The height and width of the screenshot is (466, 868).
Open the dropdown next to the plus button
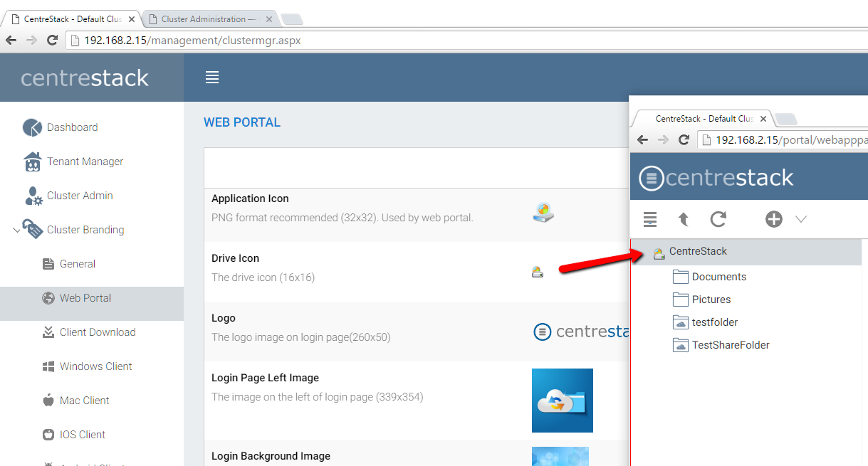tap(801, 219)
